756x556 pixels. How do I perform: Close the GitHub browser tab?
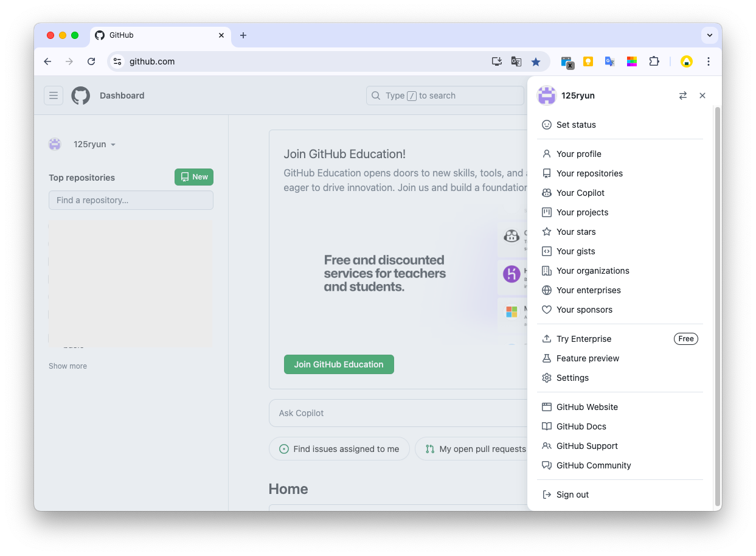tap(221, 35)
